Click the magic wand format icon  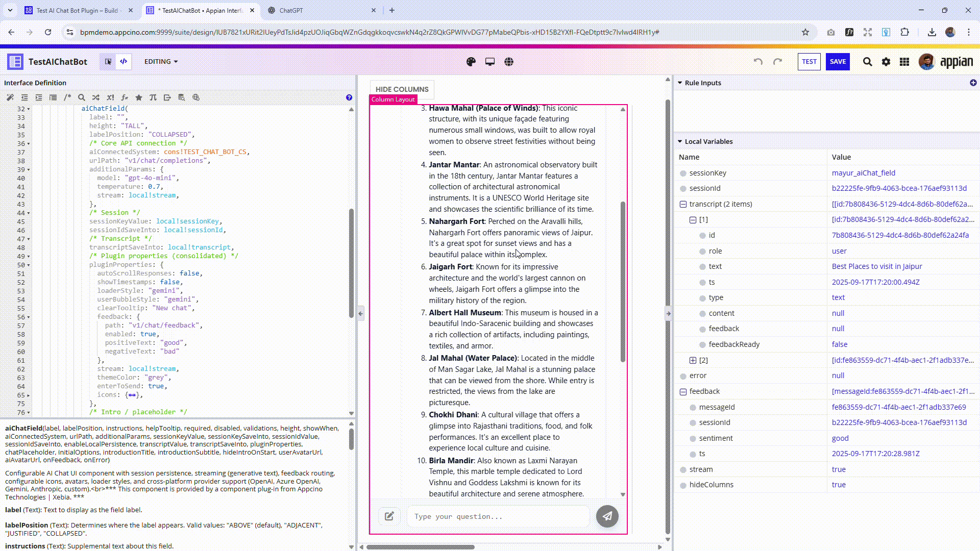coord(10,97)
